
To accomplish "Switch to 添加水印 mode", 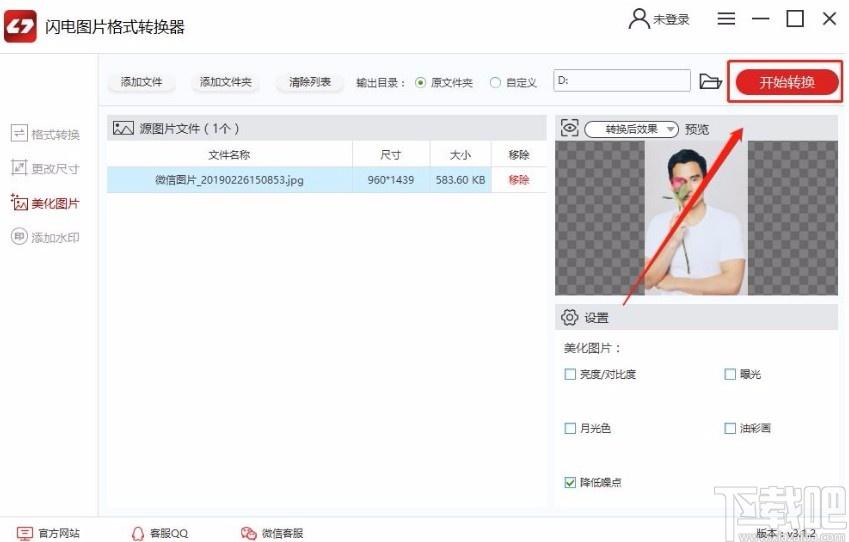I will [x=45, y=237].
